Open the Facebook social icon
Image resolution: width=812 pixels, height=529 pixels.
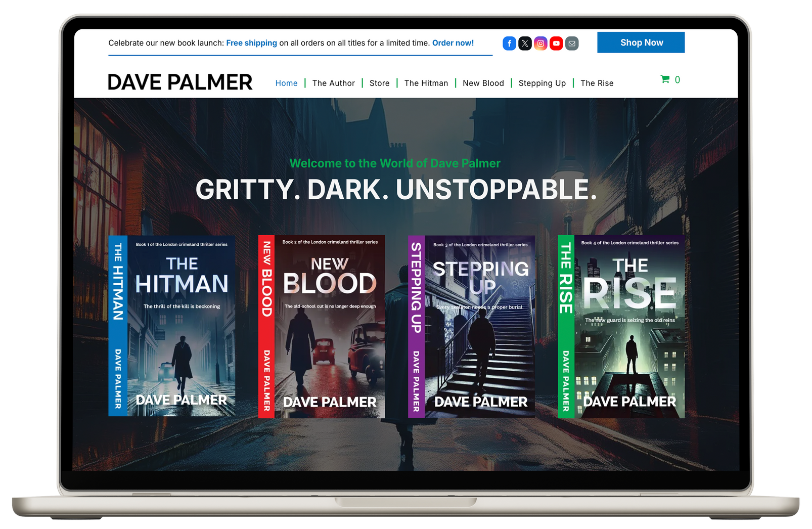coord(509,43)
